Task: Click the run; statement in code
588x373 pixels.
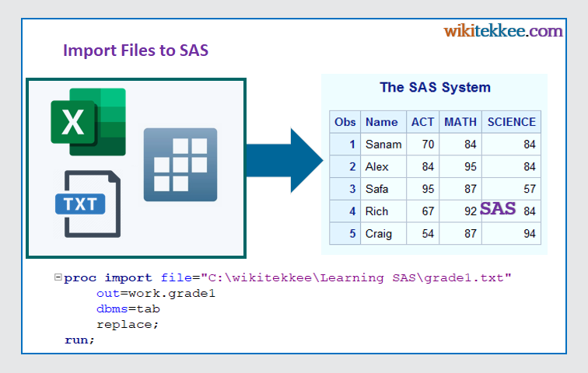Action: pyautogui.click(x=79, y=340)
